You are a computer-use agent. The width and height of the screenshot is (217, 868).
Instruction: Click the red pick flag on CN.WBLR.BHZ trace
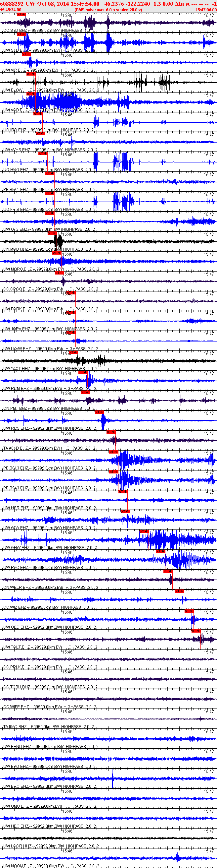[x=167, y=571]
